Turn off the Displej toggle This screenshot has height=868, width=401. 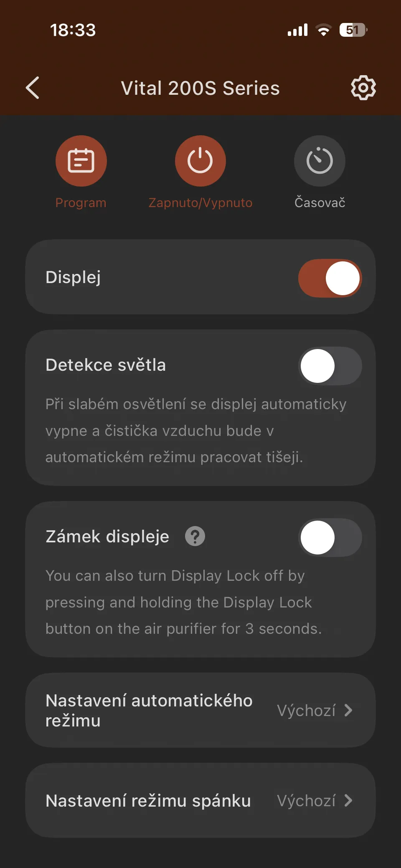tap(330, 278)
